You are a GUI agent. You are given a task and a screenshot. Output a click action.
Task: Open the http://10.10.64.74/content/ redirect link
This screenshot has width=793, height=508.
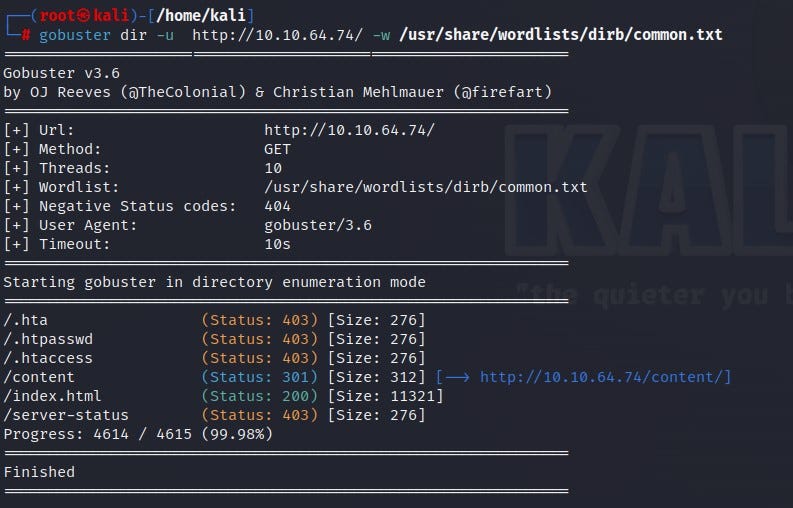tap(604, 377)
